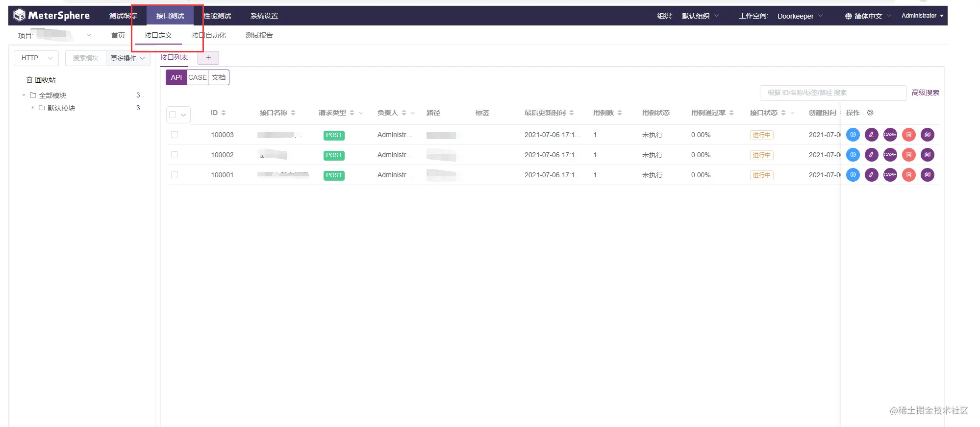Open the 请求类型 filter chevron
The image size is (980, 427).
tap(361, 113)
